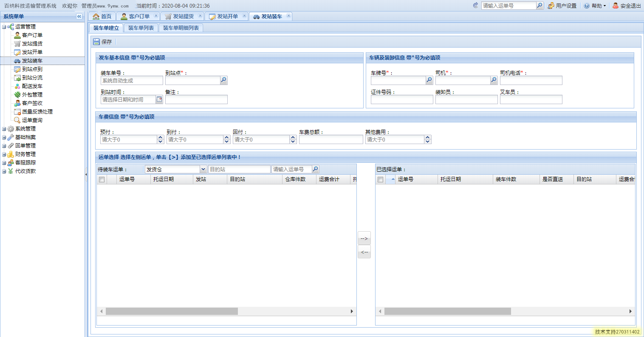
Task: Close the 发站提货 tab
Action: (200, 16)
